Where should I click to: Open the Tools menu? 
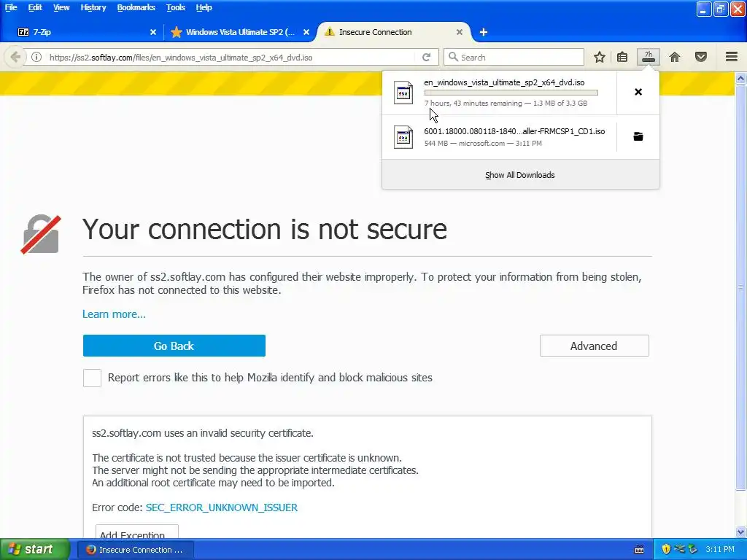(175, 7)
